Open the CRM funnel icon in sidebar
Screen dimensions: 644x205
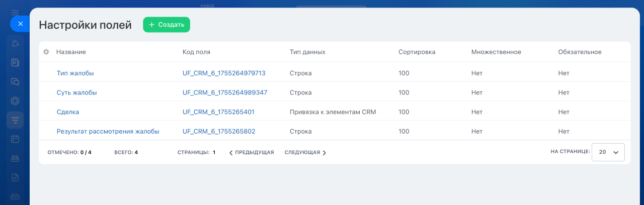click(15, 120)
